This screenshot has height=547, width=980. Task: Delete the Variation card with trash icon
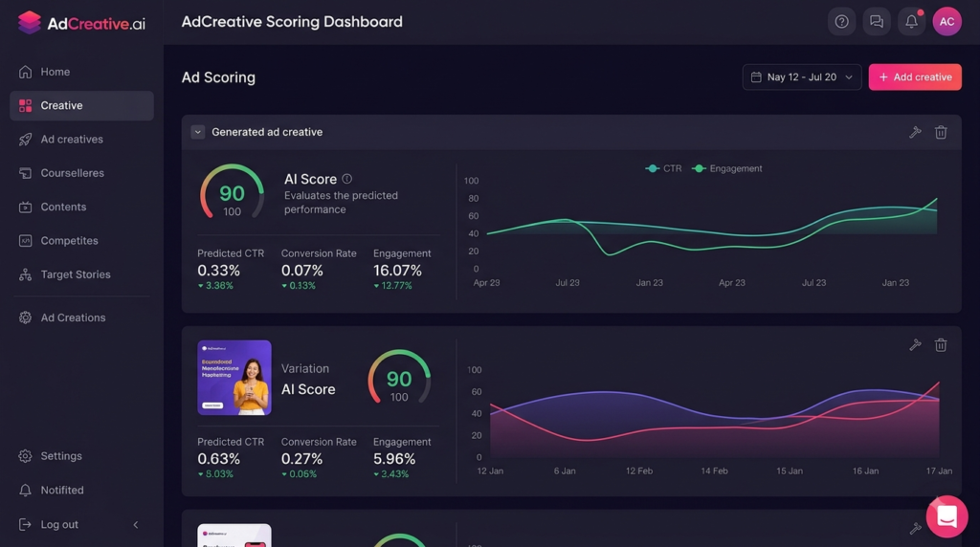pos(941,344)
